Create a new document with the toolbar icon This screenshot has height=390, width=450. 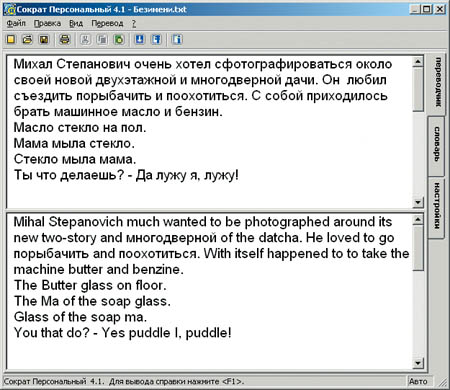11,40
